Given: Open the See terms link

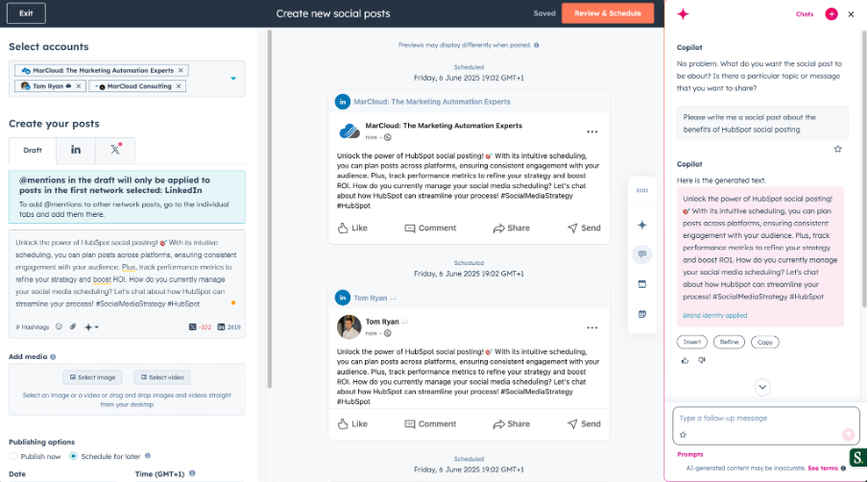Looking at the screenshot, I should [x=823, y=469].
